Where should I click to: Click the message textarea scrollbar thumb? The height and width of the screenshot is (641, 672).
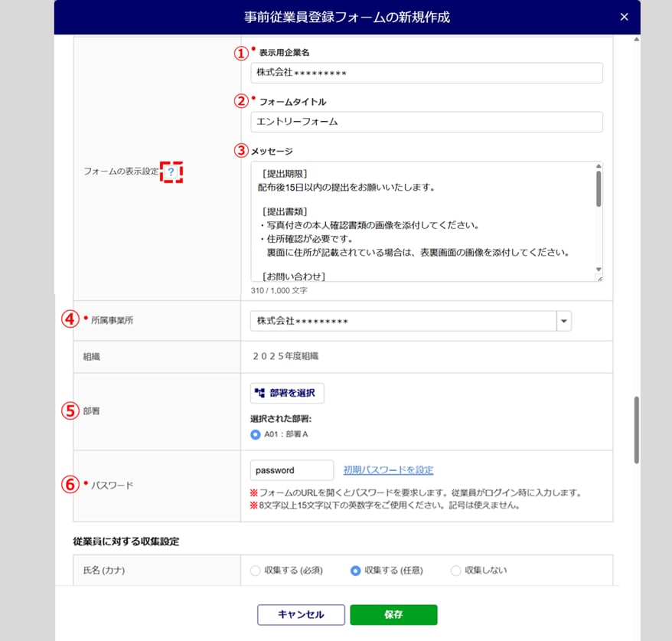tap(599, 188)
